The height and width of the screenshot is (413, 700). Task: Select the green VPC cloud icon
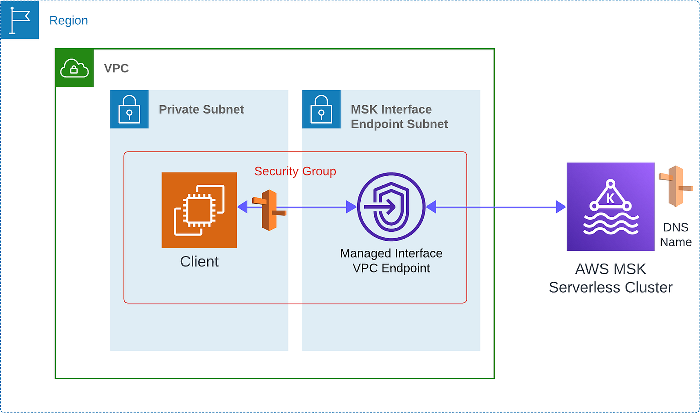coord(75,68)
